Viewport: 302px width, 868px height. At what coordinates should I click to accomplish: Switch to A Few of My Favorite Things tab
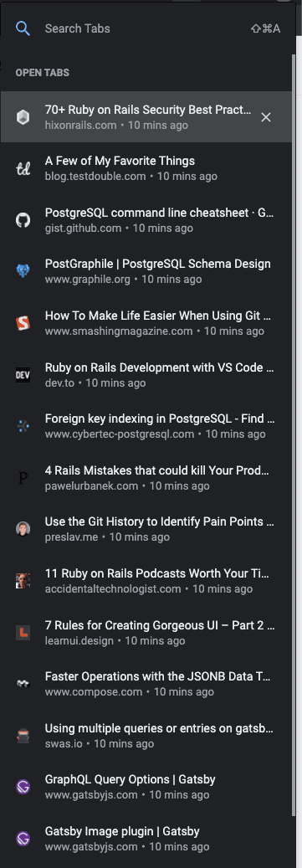[146, 169]
